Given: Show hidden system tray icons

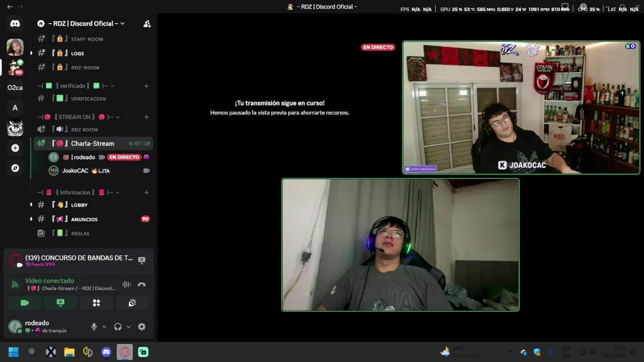Looking at the screenshot, I should click(510, 352).
